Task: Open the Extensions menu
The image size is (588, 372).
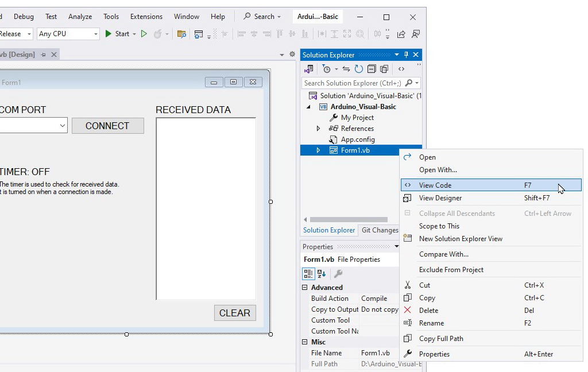Action: pos(146,17)
